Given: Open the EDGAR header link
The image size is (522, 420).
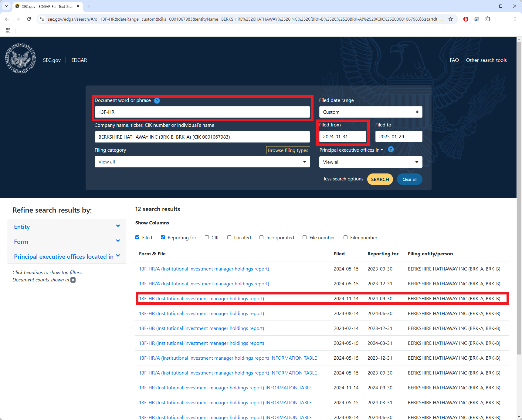Looking at the screenshot, I should [79, 60].
